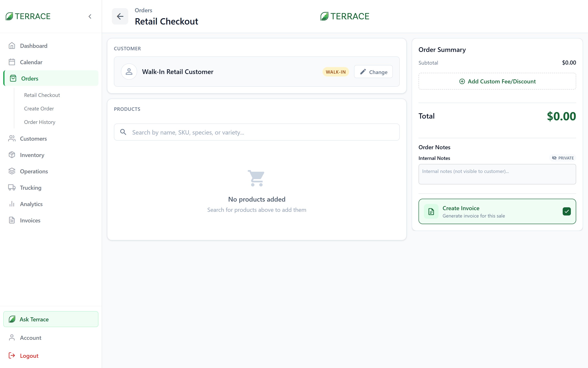The height and width of the screenshot is (368, 588).
Task: Open Calendar from the sidebar
Action: tap(51, 62)
